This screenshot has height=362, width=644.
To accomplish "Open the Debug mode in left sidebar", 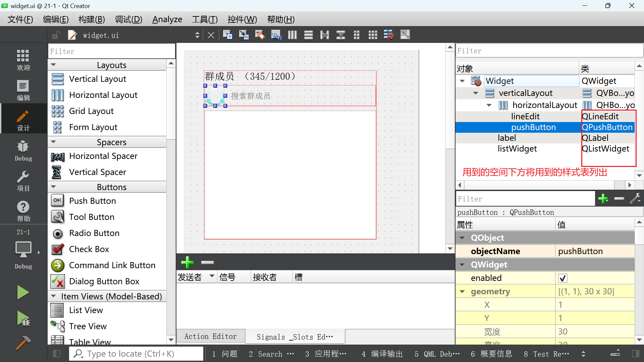I will [23, 150].
